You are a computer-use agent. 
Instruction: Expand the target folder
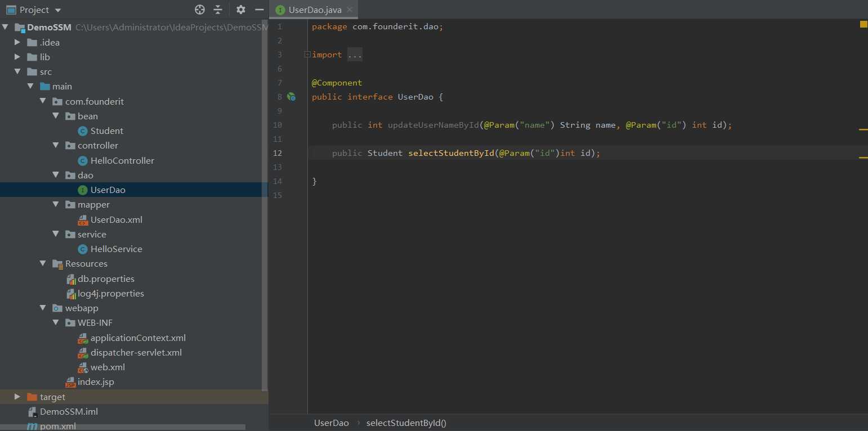click(17, 397)
